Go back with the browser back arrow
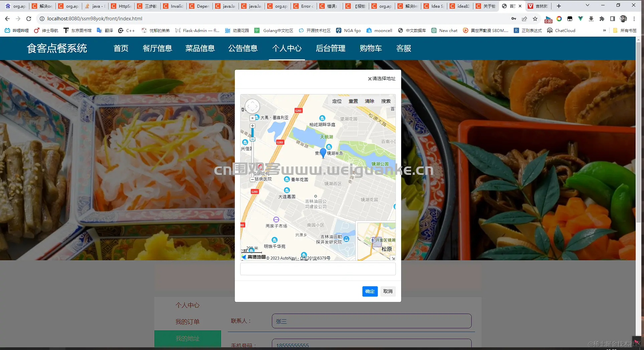The width and height of the screenshot is (644, 350). pos(7,19)
